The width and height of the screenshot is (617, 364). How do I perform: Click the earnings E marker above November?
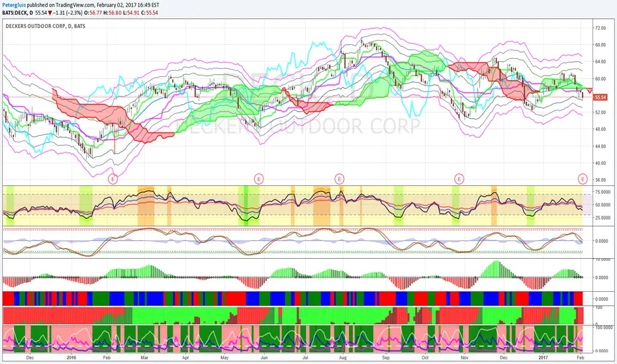pos(459,179)
